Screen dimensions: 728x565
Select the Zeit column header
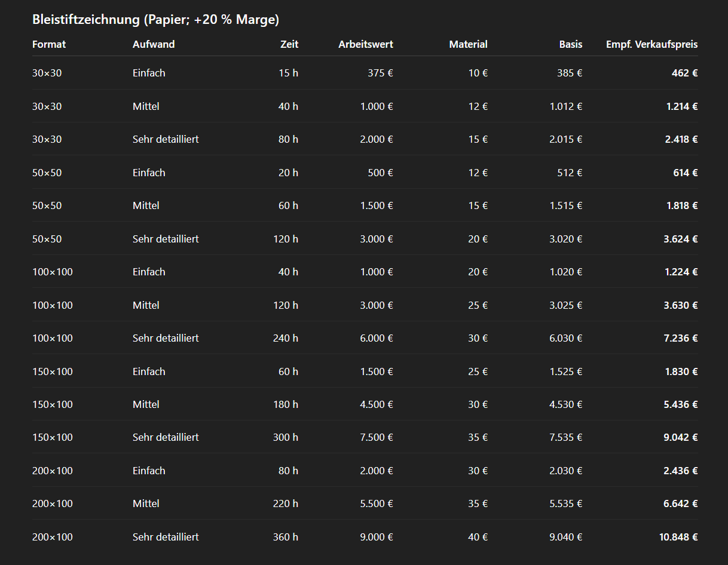pyautogui.click(x=289, y=44)
